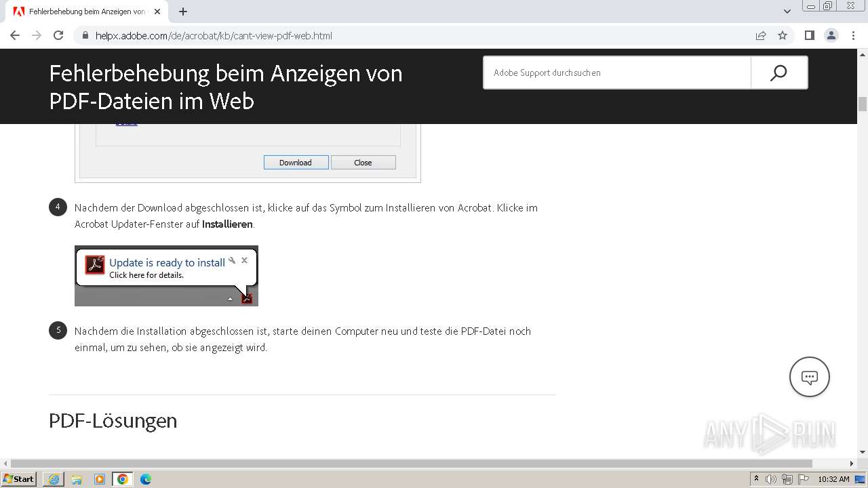Screen dimensions: 868x488
Task: Open the media player taskbar icon
Action: click(100, 479)
